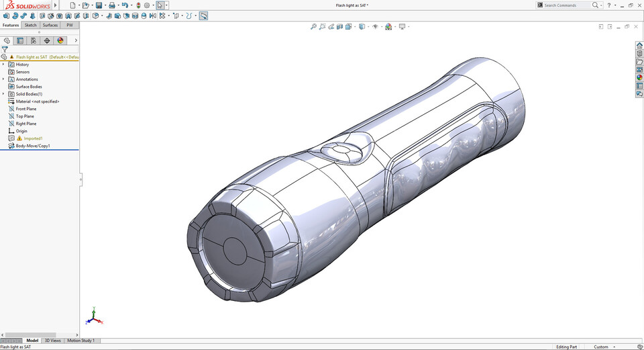Click the Print icon
The height and width of the screenshot is (350, 644).
(x=111, y=5)
